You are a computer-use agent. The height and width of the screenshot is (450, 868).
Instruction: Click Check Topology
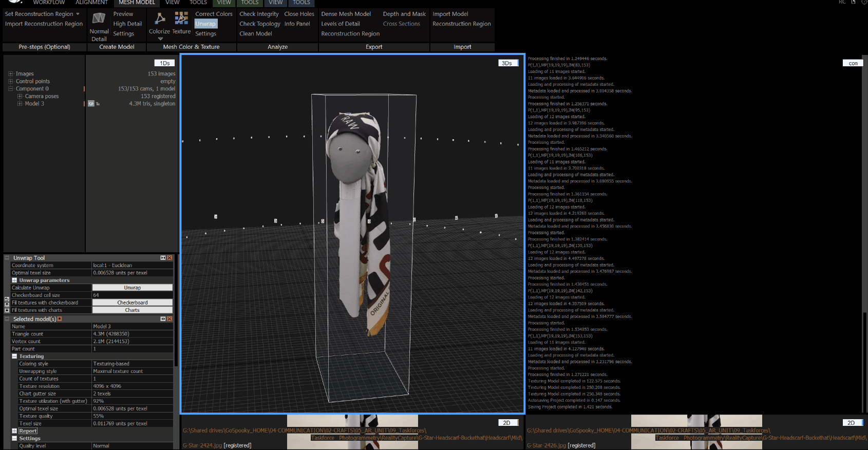260,24
